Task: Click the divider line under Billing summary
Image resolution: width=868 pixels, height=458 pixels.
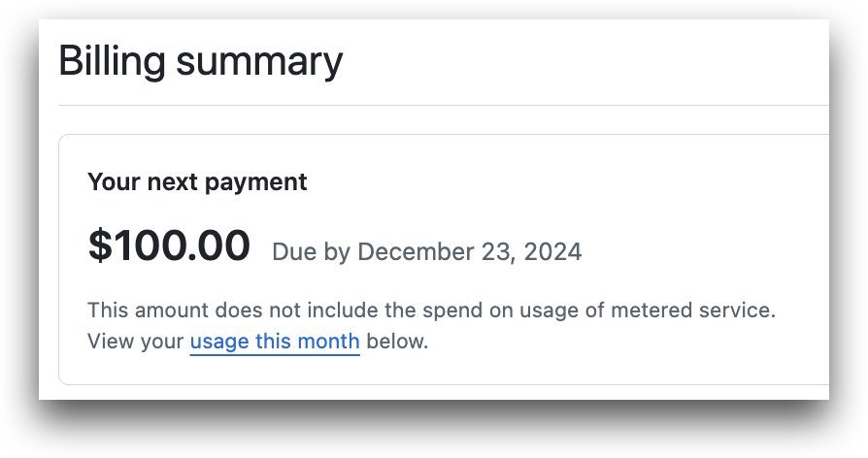Action: coord(444,105)
